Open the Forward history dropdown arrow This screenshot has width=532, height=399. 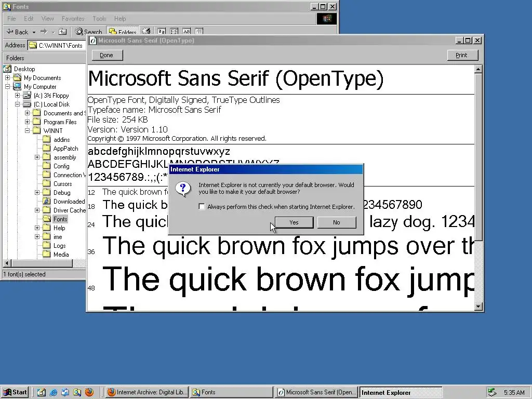54,32
